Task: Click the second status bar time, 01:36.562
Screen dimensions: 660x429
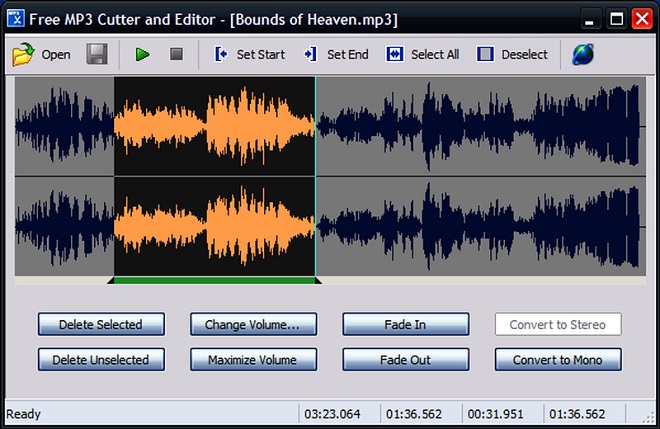Action: (414, 414)
